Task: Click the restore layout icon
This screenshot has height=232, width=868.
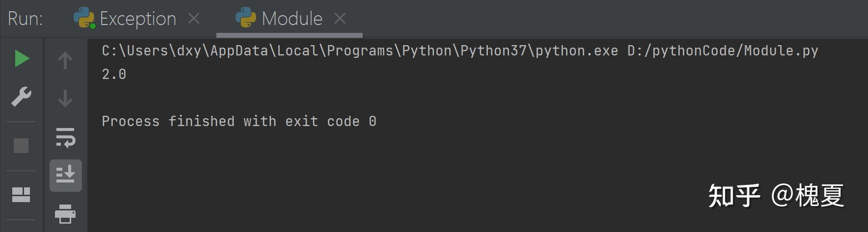Action: pos(21,195)
